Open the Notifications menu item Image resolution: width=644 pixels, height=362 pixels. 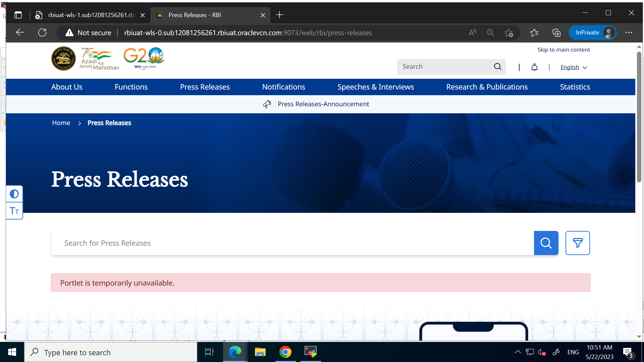click(x=283, y=87)
